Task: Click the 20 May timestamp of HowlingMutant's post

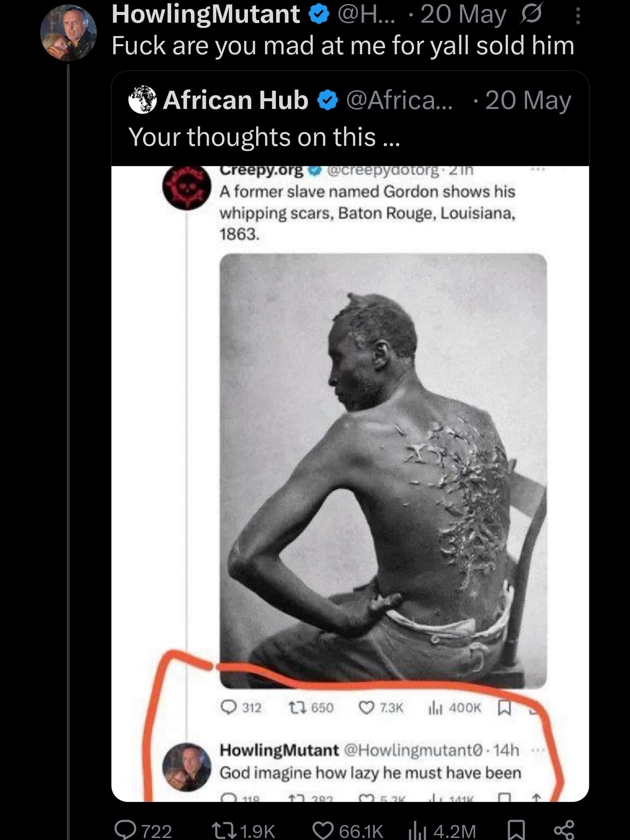Action: (x=463, y=15)
